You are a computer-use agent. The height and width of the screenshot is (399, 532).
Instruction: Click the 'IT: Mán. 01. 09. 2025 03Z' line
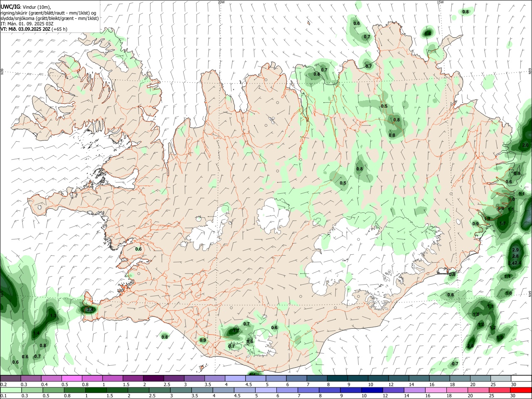coord(27,24)
